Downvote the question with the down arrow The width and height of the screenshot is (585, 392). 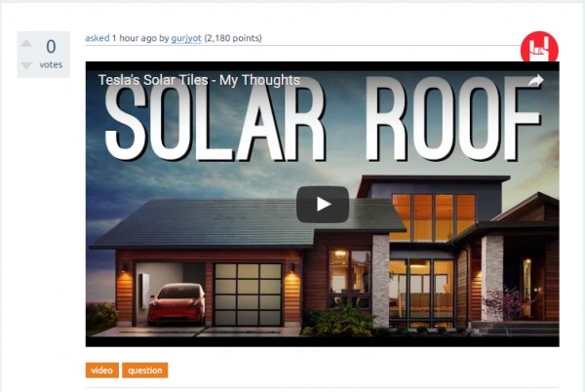tap(26, 66)
